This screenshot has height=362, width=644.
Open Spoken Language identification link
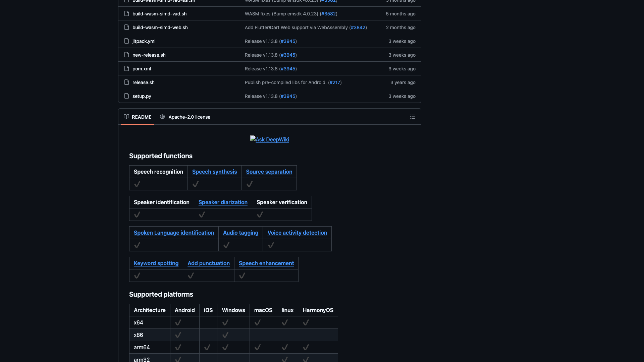174,233
